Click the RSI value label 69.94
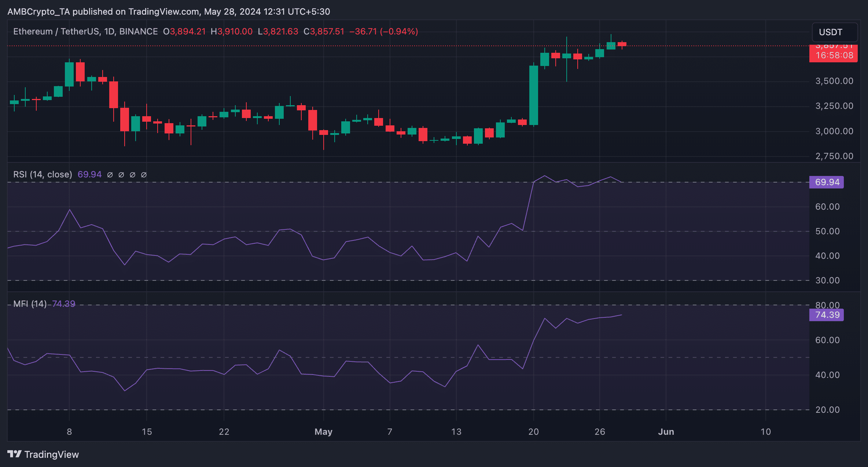868x467 pixels. 826,182
